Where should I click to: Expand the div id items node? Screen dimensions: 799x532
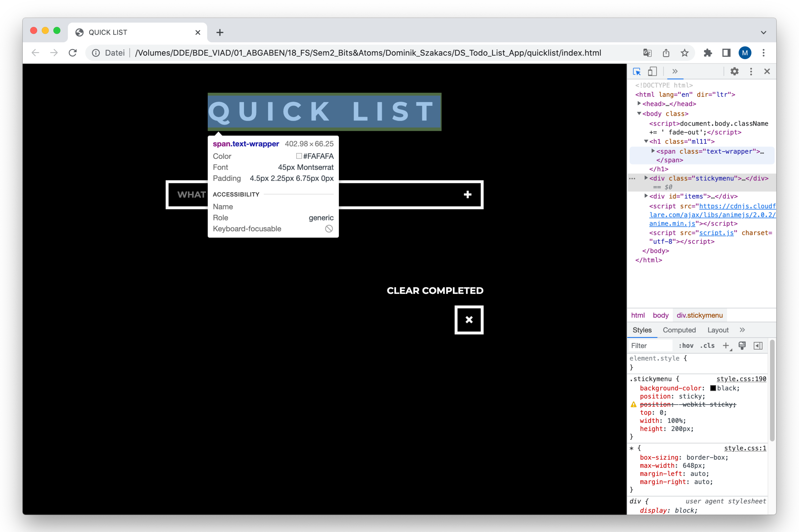[646, 196]
